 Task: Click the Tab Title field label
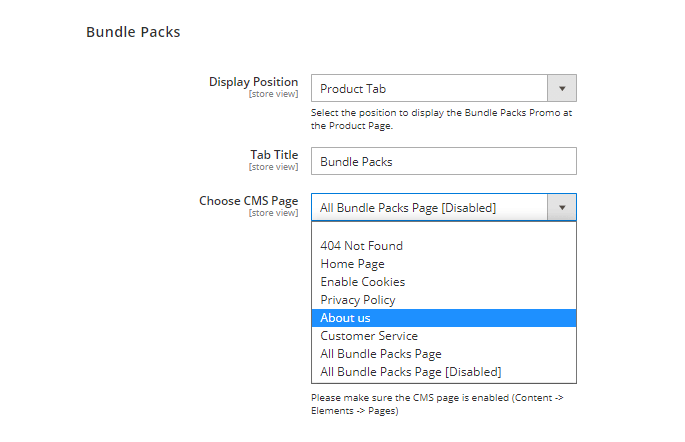click(274, 155)
